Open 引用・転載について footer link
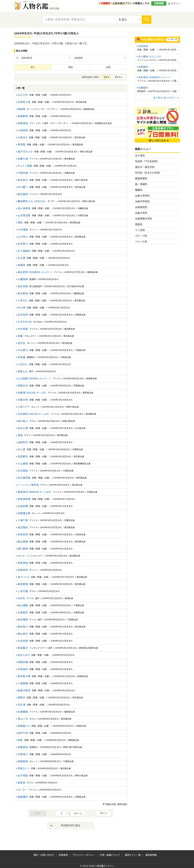Image resolution: width=194 pixels, height=868 pixels. 110,855
